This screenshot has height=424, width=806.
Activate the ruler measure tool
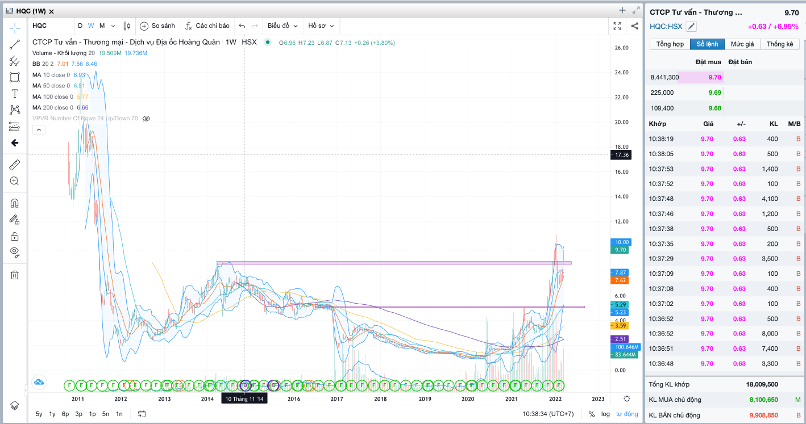pyautogui.click(x=15, y=164)
